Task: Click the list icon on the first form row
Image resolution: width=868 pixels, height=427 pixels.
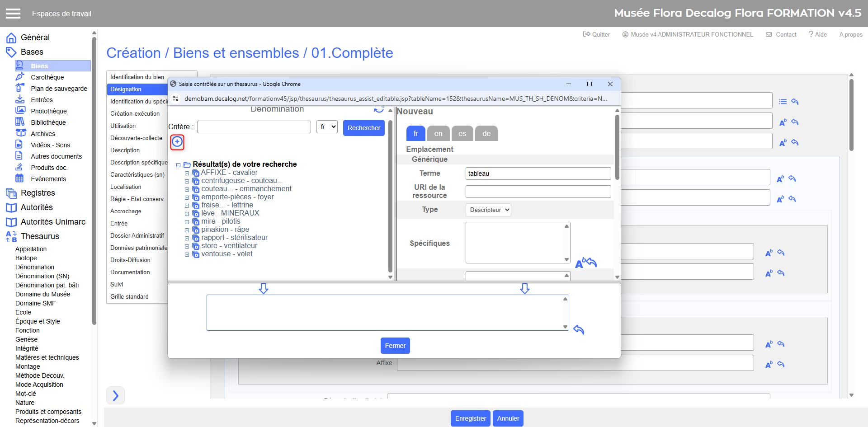Action: tap(783, 102)
